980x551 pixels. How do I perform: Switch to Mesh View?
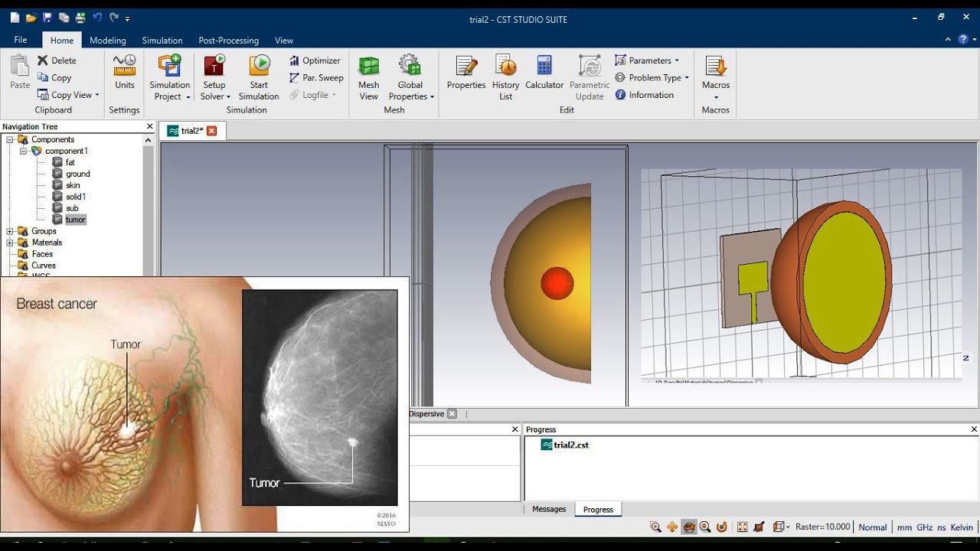click(369, 77)
